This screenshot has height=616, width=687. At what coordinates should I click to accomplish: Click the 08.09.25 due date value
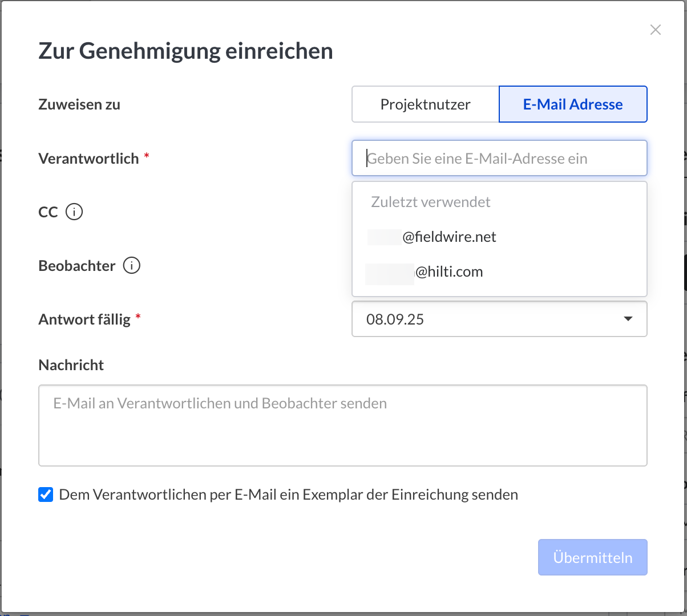395,319
